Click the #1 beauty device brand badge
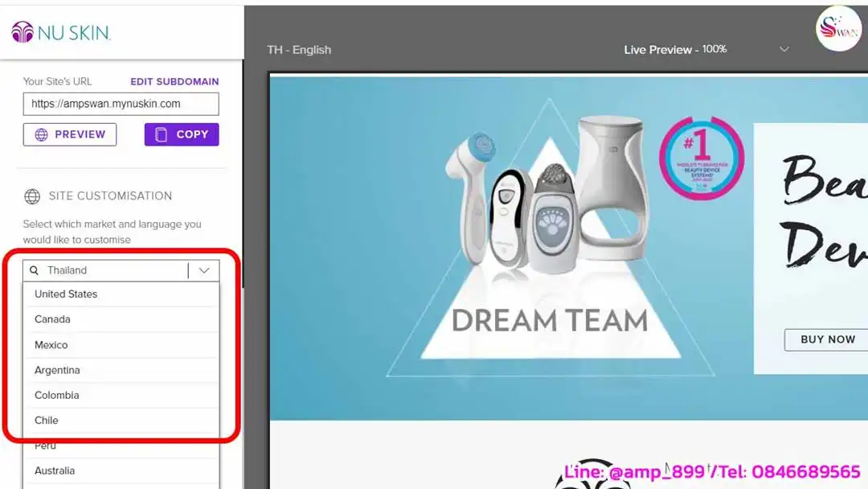868x489 pixels. [x=702, y=158]
